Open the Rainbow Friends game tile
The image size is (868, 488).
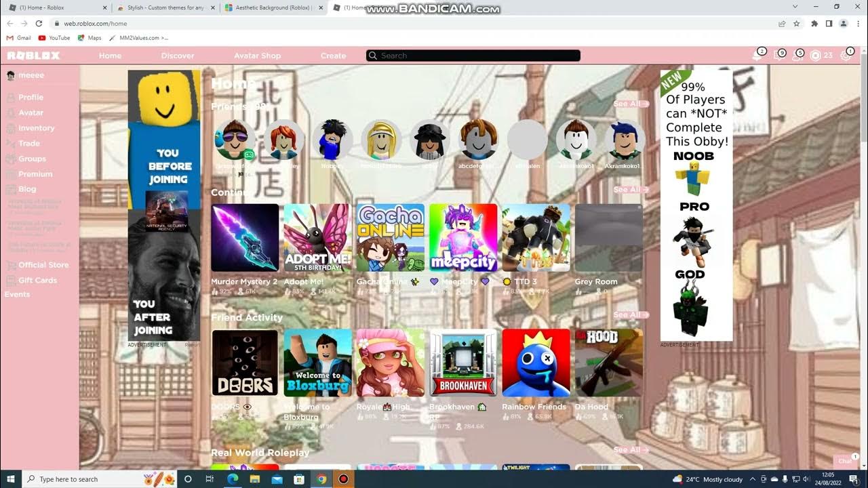536,363
